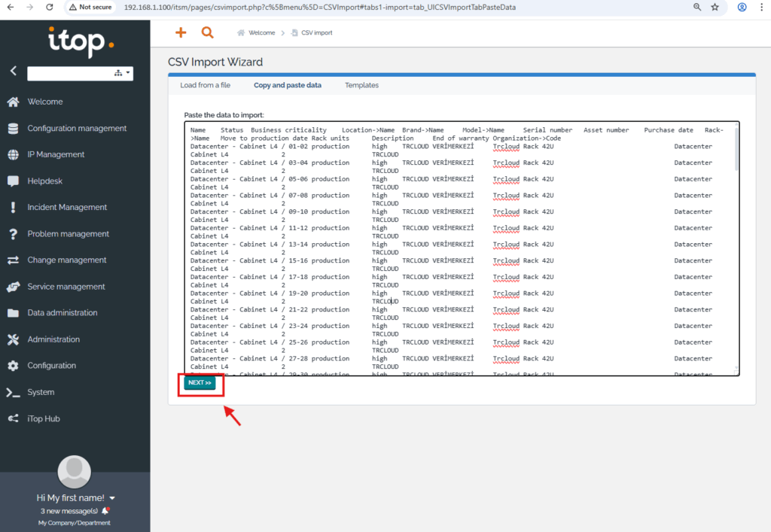This screenshot has height=532, width=771.
Task: Open the Configuration management menu
Action: pyautogui.click(x=77, y=129)
